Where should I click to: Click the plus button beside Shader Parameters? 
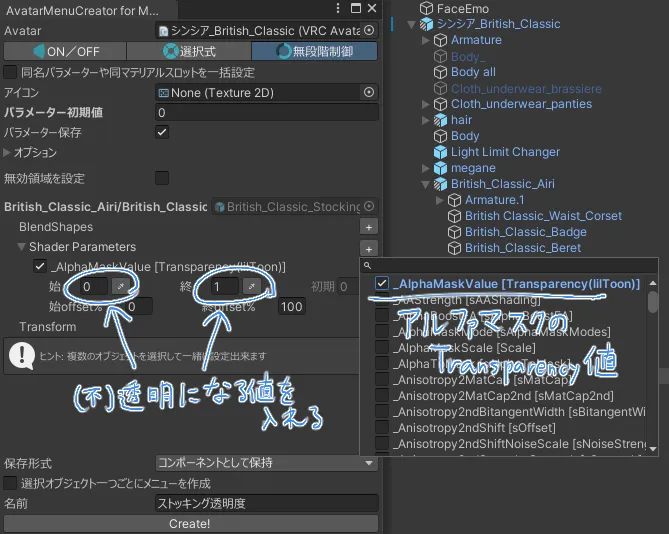tap(368, 247)
